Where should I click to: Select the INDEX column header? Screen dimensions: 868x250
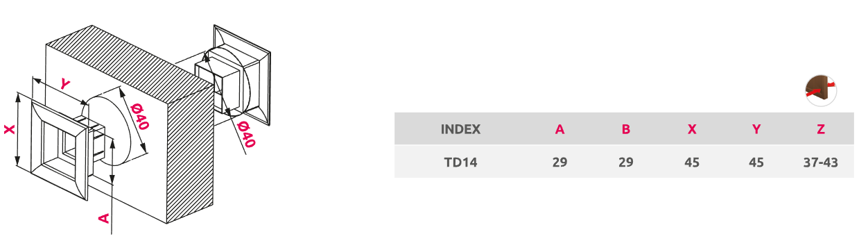[460, 129]
